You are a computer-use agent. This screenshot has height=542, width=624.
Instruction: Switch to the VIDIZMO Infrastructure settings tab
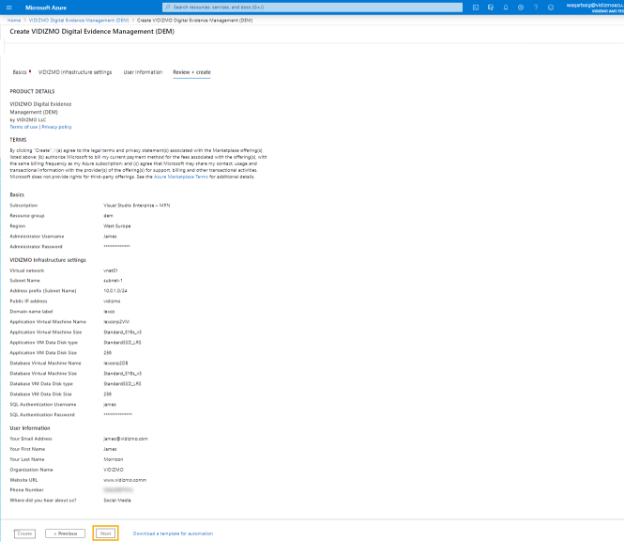pyautogui.click(x=75, y=72)
